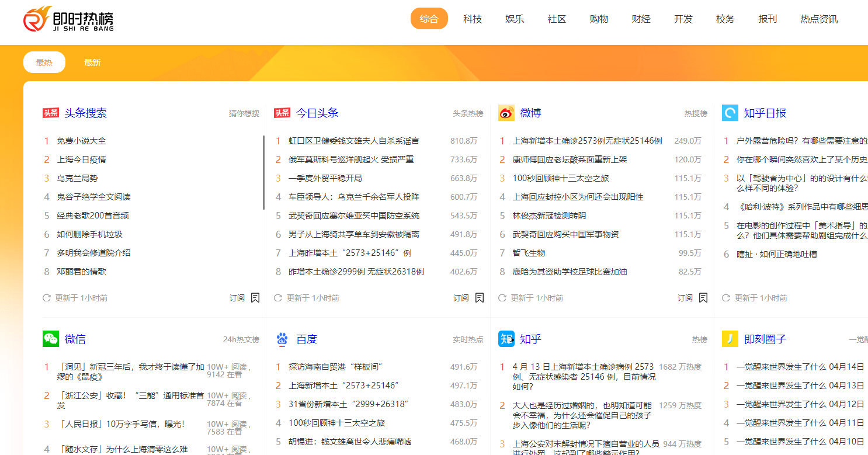Click the red 头条 badge beside 头条搜索
Screen dimensions: 868x455
pos(51,112)
